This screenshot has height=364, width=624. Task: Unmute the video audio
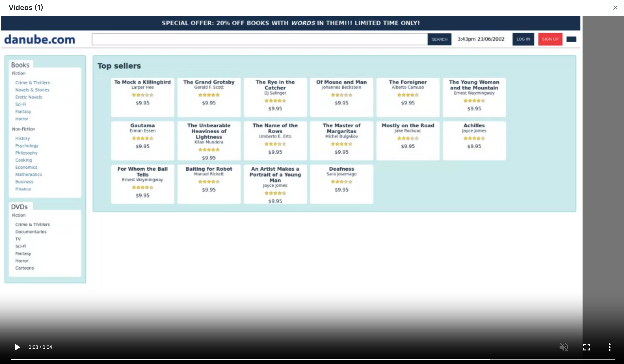pos(564,347)
